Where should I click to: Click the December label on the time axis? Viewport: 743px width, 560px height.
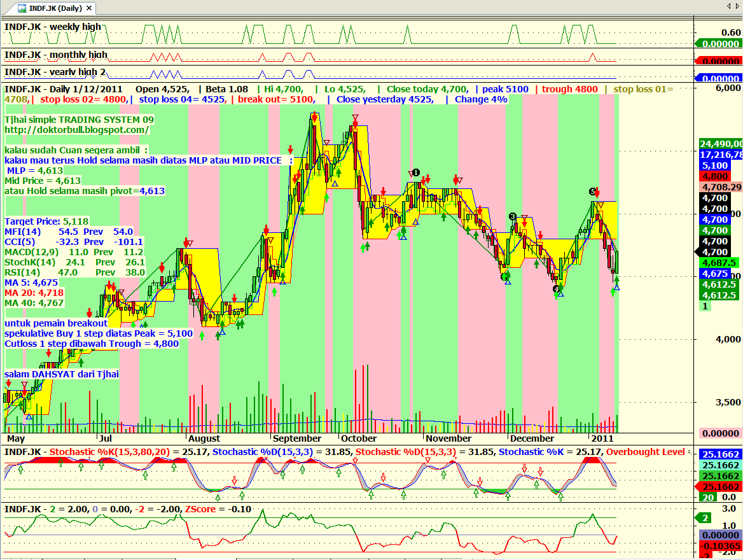[x=532, y=438]
